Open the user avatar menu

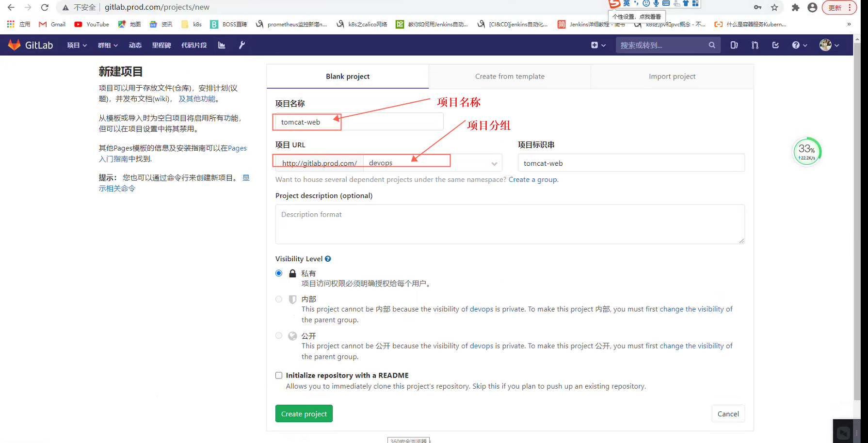tap(829, 45)
